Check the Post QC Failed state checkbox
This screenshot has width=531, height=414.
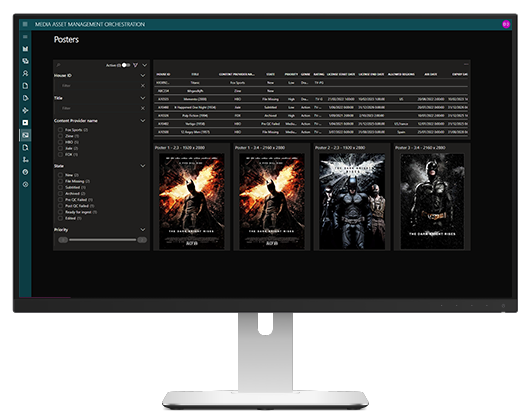tap(60, 206)
